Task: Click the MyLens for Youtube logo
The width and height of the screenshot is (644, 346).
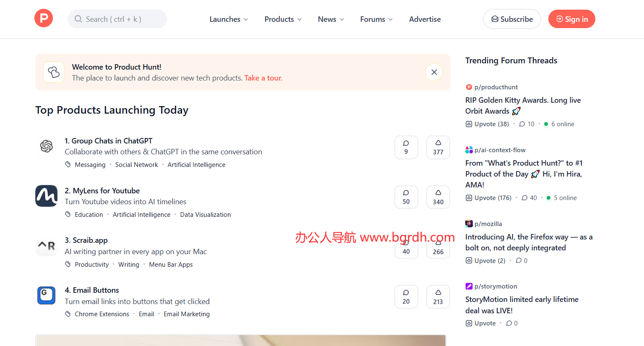Action: (x=46, y=196)
